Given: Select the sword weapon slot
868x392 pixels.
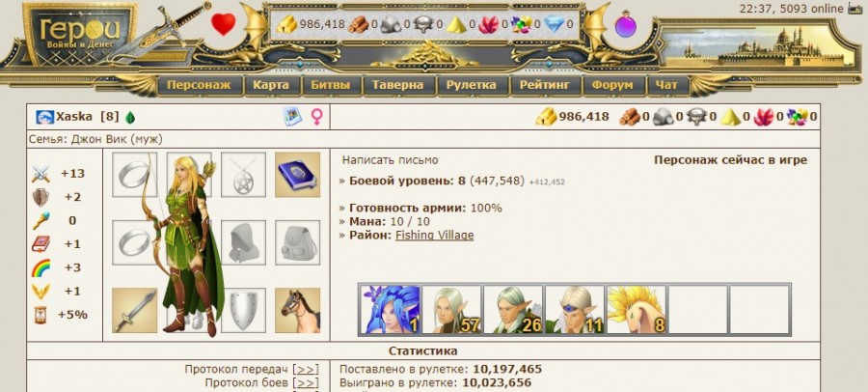Looking at the screenshot, I should (134, 311).
